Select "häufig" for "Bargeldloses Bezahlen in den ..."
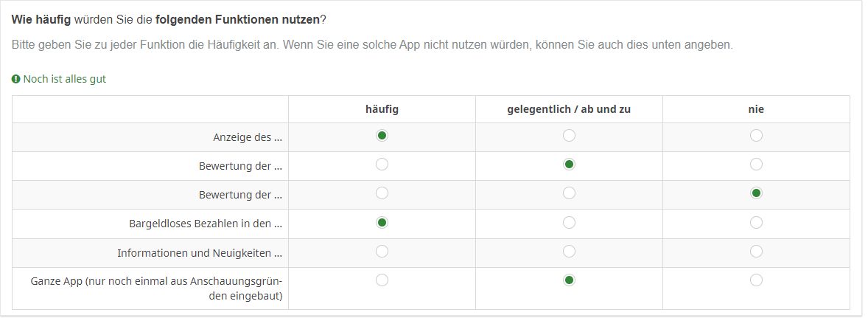 382,222
